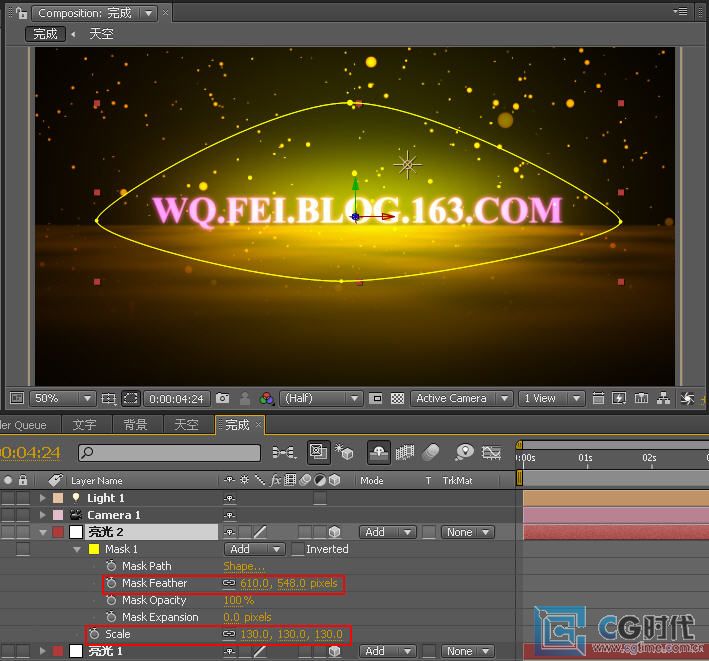Reset exposure aperture icon
The image size is (709, 661).
687,398
